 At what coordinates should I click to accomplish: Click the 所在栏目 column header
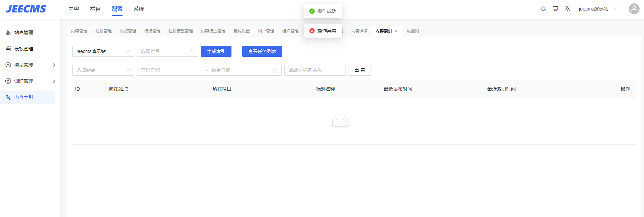tap(222, 89)
